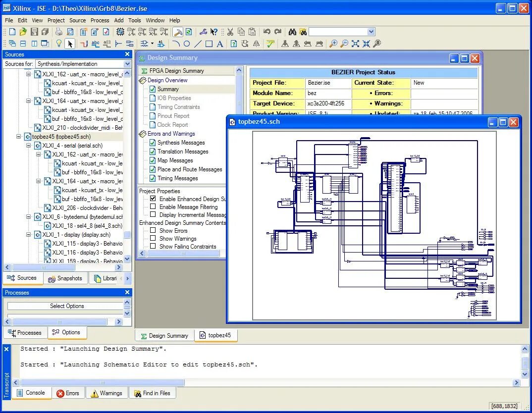The image size is (532, 413).
Task: Collapse the XLXI_4 - serial tree node
Action: 29,146
